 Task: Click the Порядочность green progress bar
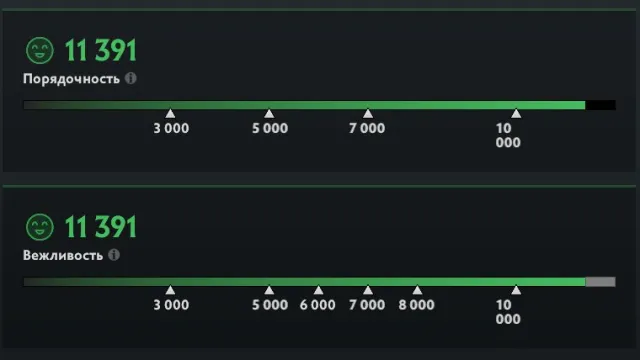[304, 105]
